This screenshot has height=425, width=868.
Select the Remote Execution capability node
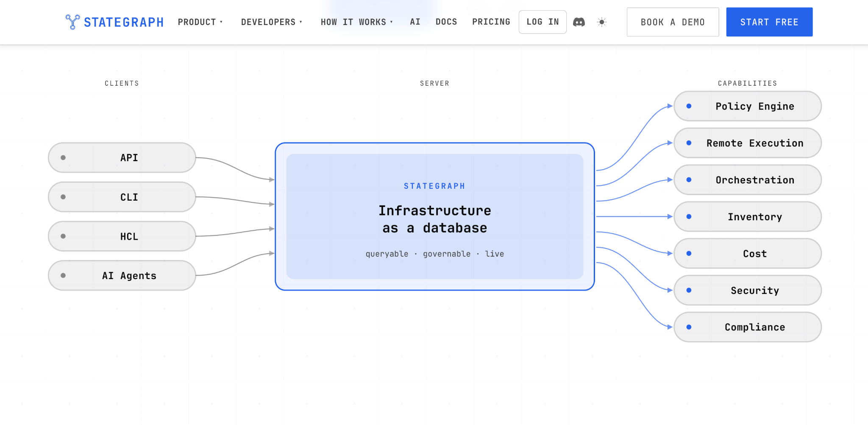point(748,143)
